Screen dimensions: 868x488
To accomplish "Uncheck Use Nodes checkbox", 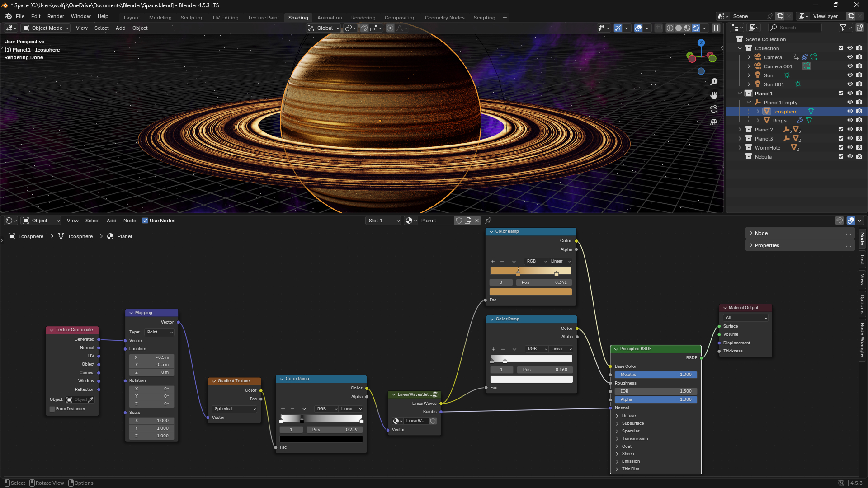I will point(145,221).
